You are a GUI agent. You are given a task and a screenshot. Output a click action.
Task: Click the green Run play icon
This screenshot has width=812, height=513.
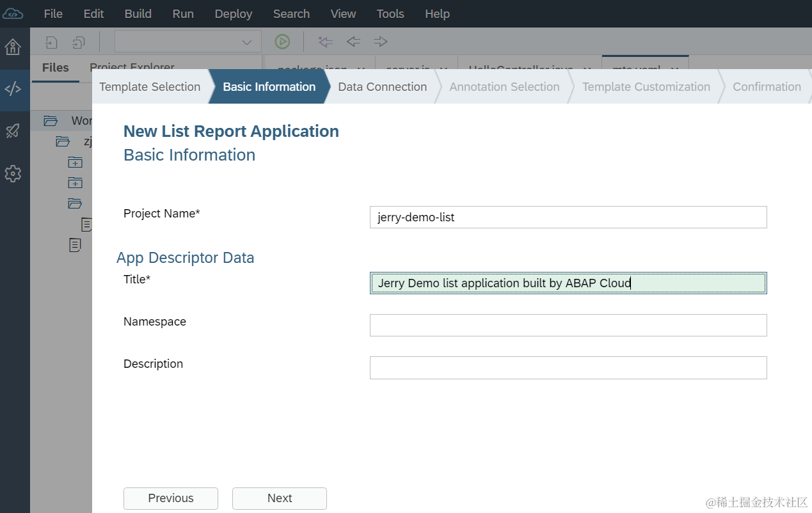coord(282,42)
